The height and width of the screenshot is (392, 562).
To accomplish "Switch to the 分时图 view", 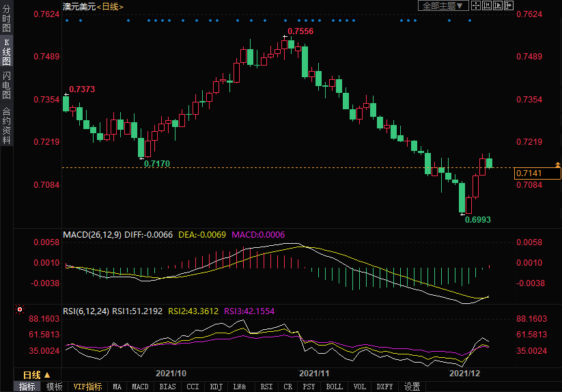I will tap(6, 20).
